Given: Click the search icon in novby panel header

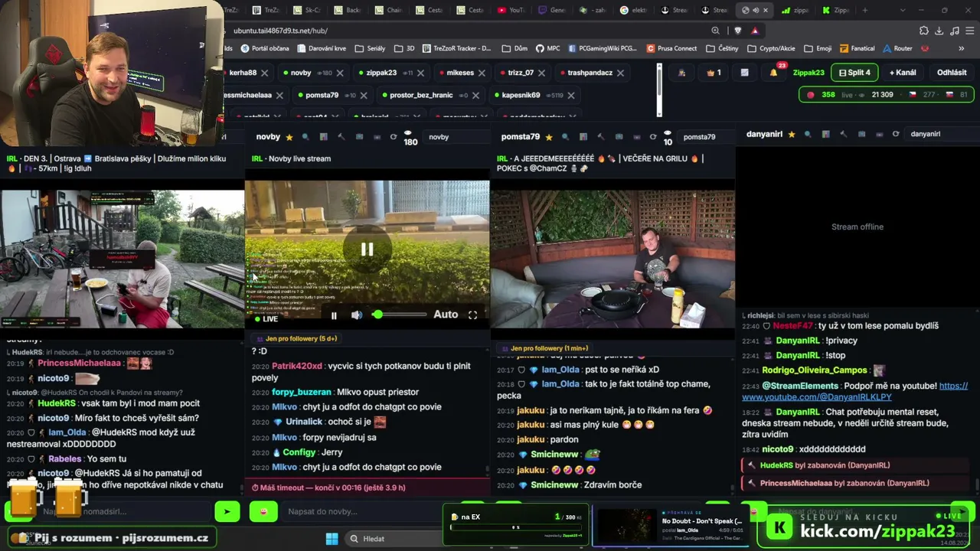Looking at the screenshot, I should [305, 137].
